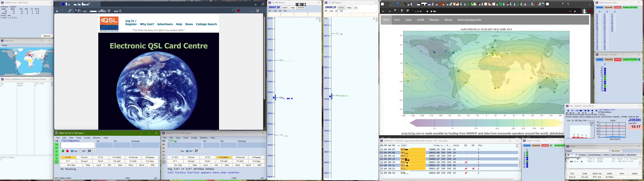644x181 pixels.
Task: Select Run radio button in Radio 1 window
Action: click(x=72, y=151)
